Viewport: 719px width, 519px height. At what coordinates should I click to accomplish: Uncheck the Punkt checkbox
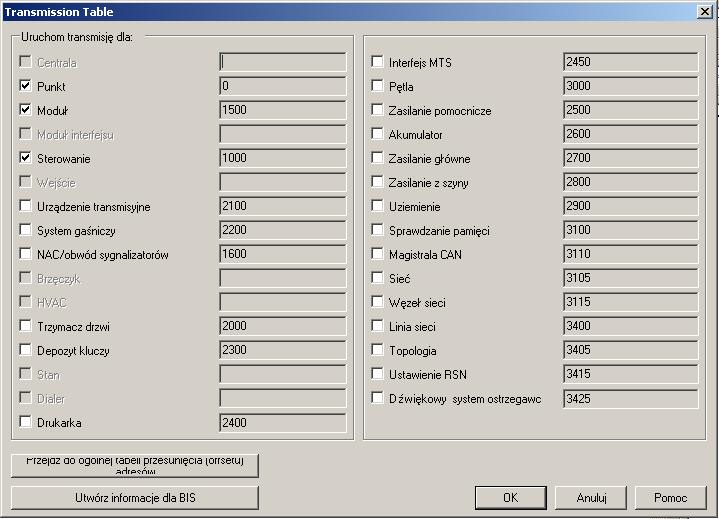[x=26, y=85]
